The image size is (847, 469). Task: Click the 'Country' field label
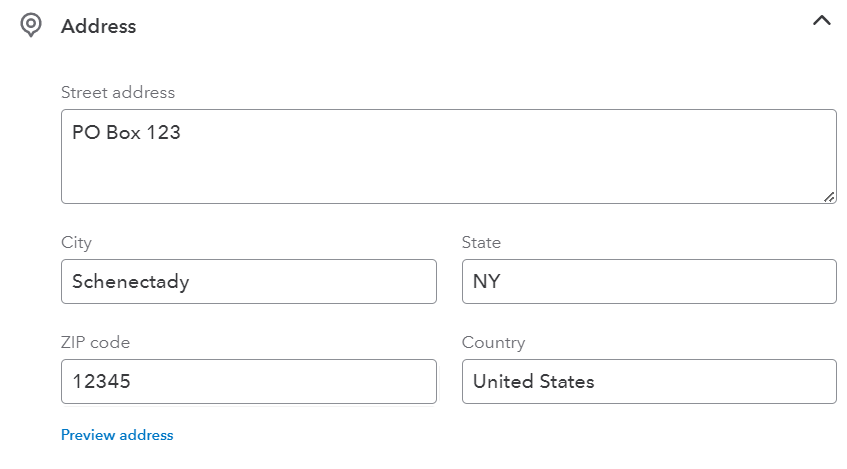[493, 343]
